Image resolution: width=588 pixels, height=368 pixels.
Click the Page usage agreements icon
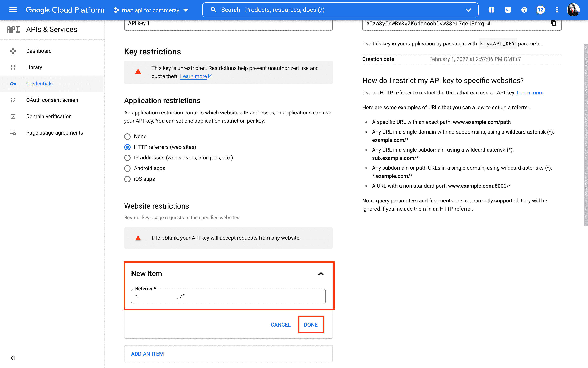tap(13, 133)
